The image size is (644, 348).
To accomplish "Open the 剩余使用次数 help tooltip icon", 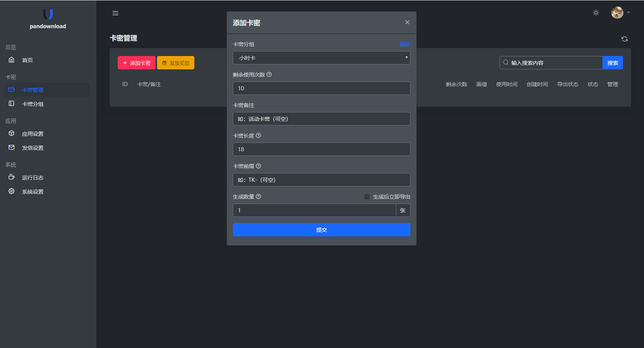I will [x=269, y=74].
